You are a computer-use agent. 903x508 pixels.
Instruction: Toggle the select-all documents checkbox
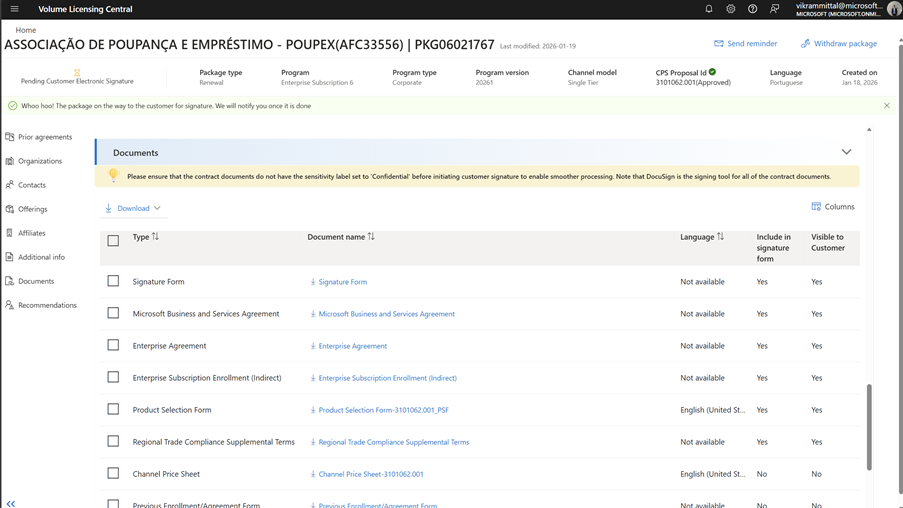[113, 240]
